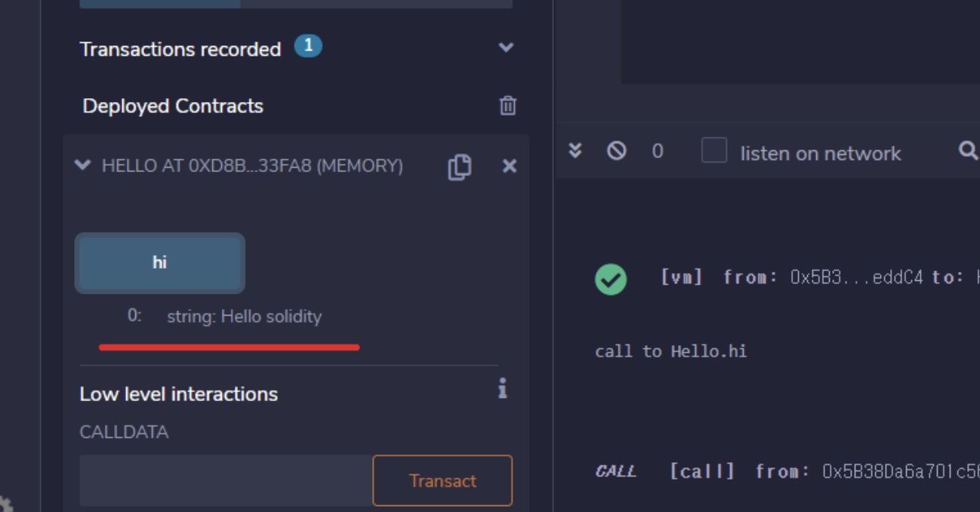Click the pending transactions count 0

(x=658, y=151)
